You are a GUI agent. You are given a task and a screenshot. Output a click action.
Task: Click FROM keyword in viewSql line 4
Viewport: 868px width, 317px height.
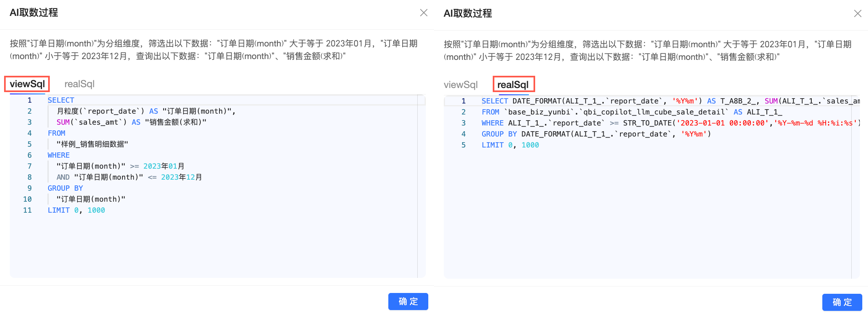point(56,133)
